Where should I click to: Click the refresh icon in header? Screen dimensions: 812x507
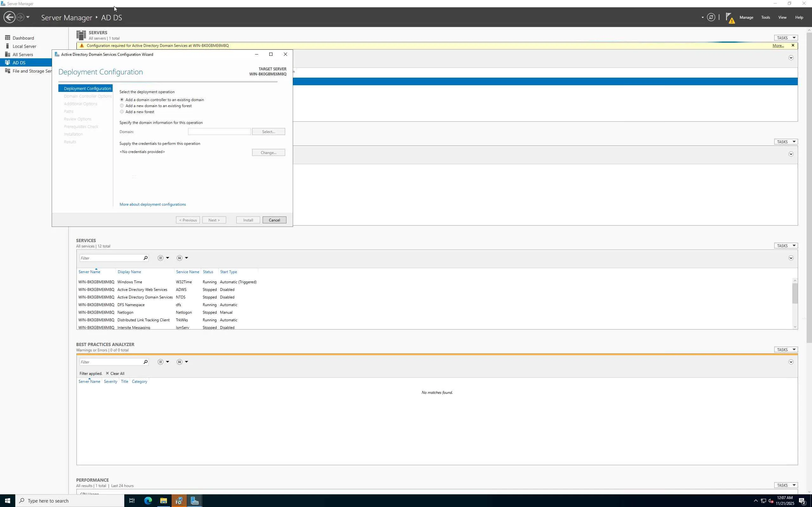point(711,17)
